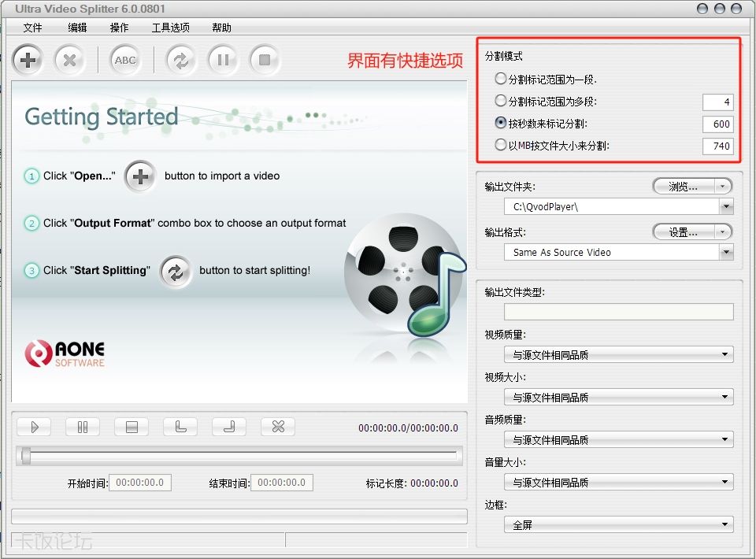This screenshot has height=559, width=756.
Task: Click the Stop toolbar button
Action: click(265, 60)
